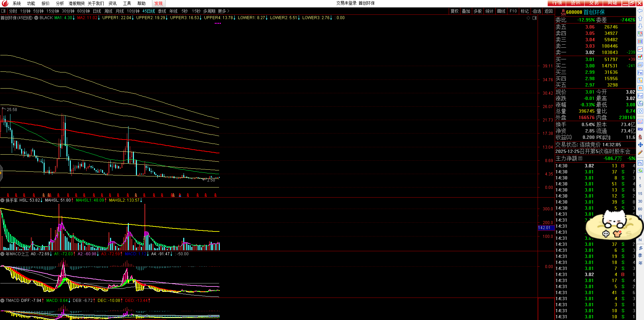Expand the 年MACD之三 indicator dropdown
The image size is (644, 320).
click(2, 254)
